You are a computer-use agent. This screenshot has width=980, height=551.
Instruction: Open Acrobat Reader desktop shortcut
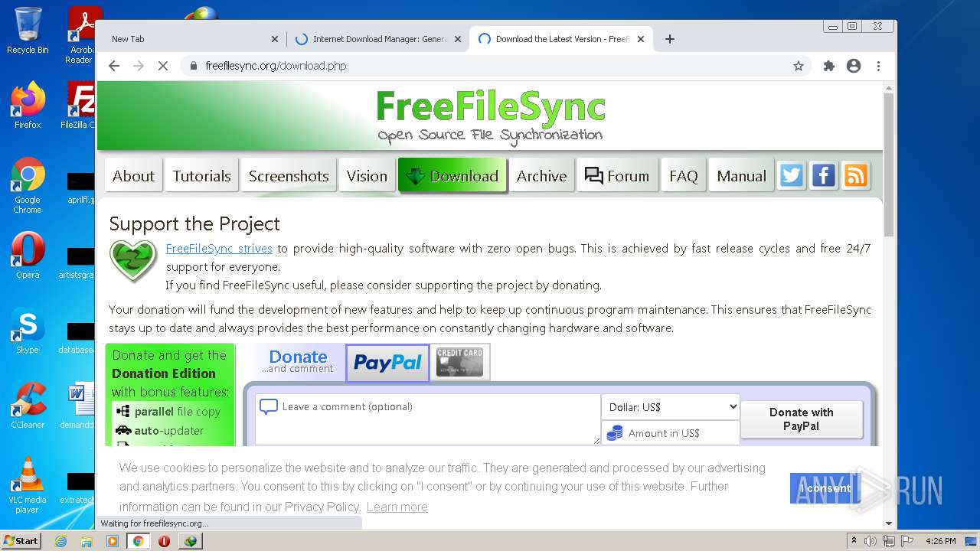[x=81, y=35]
